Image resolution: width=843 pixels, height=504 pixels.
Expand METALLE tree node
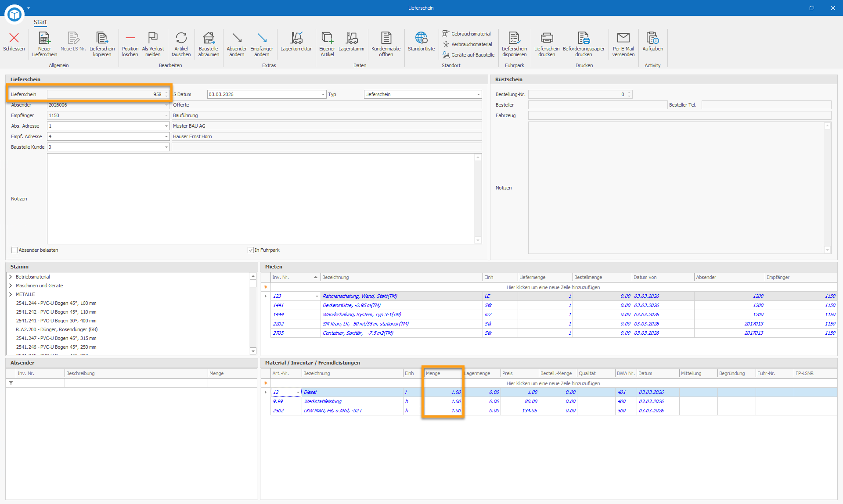pyautogui.click(x=11, y=294)
